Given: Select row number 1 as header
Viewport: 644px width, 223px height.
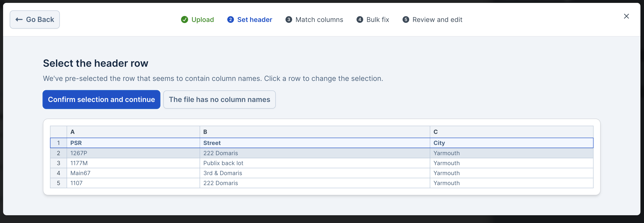Looking at the screenshot, I should pyautogui.click(x=58, y=143).
